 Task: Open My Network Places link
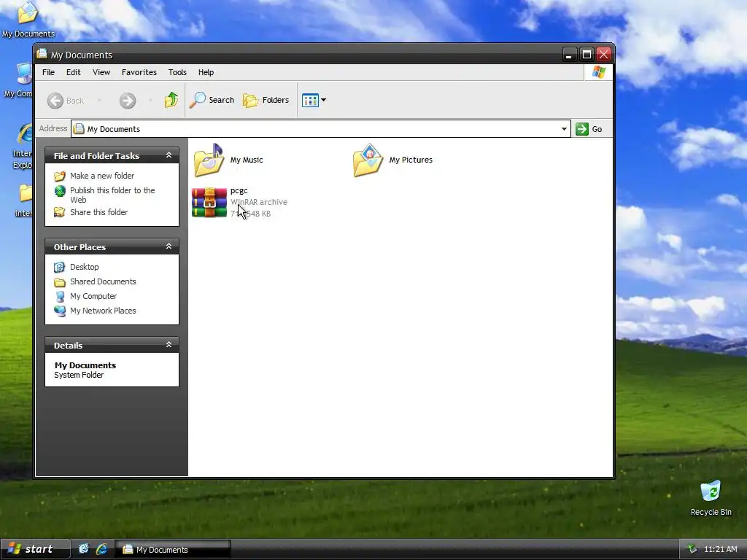click(103, 311)
